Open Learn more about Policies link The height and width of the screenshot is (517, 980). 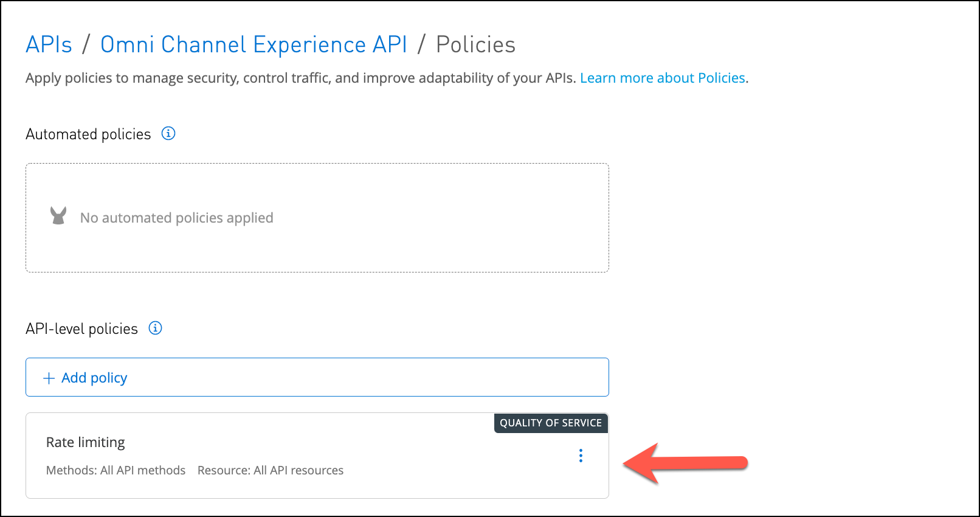coord(663,78)
